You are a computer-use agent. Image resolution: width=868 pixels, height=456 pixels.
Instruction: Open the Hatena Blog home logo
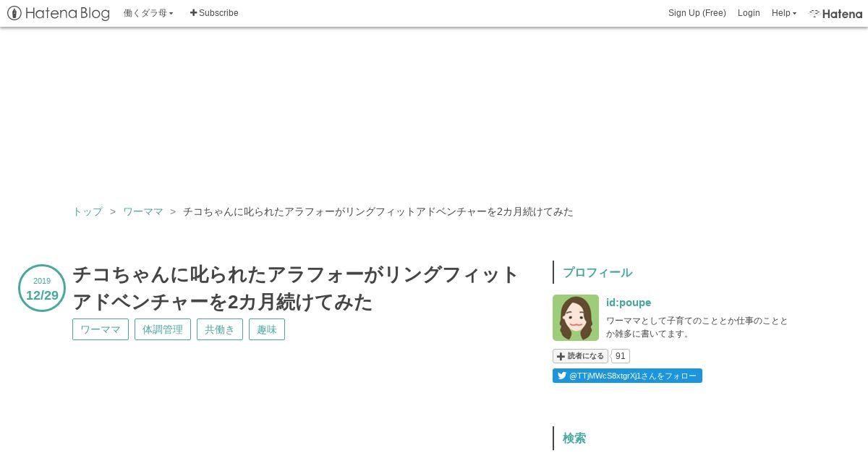pos(59,13)
